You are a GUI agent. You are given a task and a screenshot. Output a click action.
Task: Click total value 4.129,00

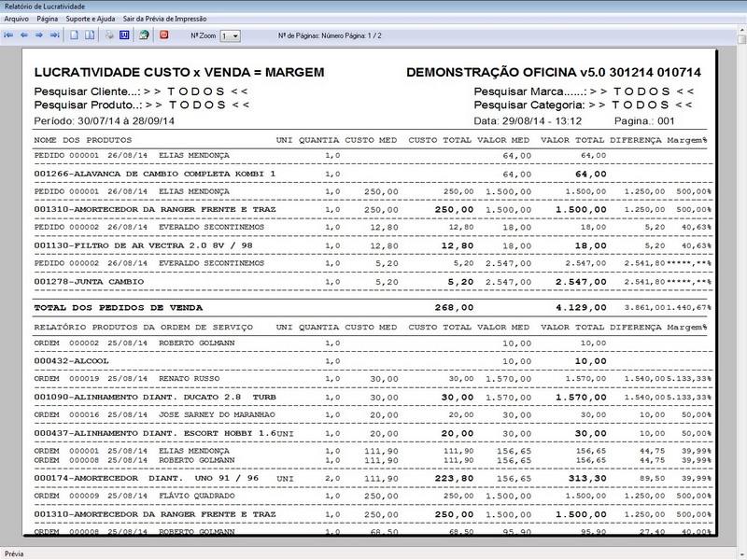[581, 308]
